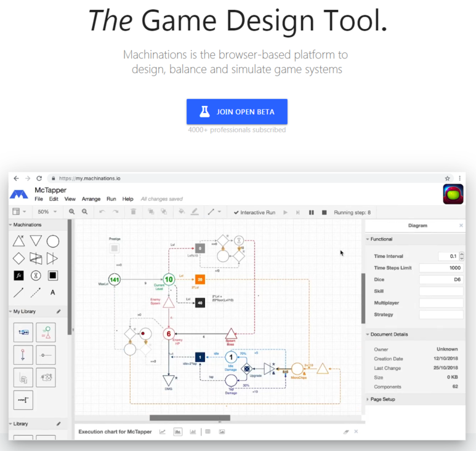
Task: Open the Edit menu
Action: [x=54, y=199]
